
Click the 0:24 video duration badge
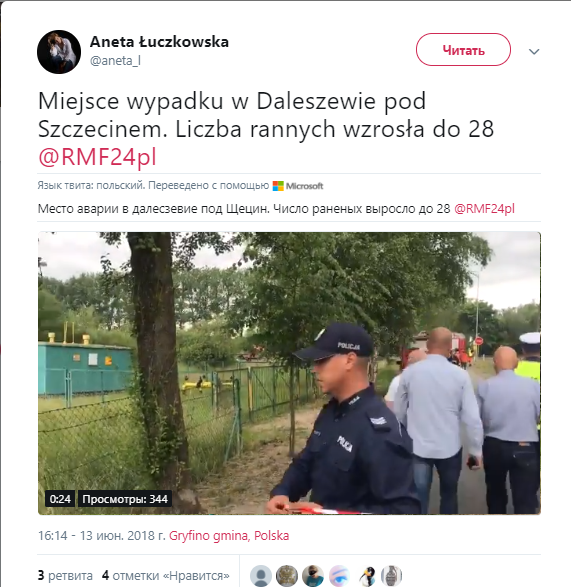pos(60,499)
